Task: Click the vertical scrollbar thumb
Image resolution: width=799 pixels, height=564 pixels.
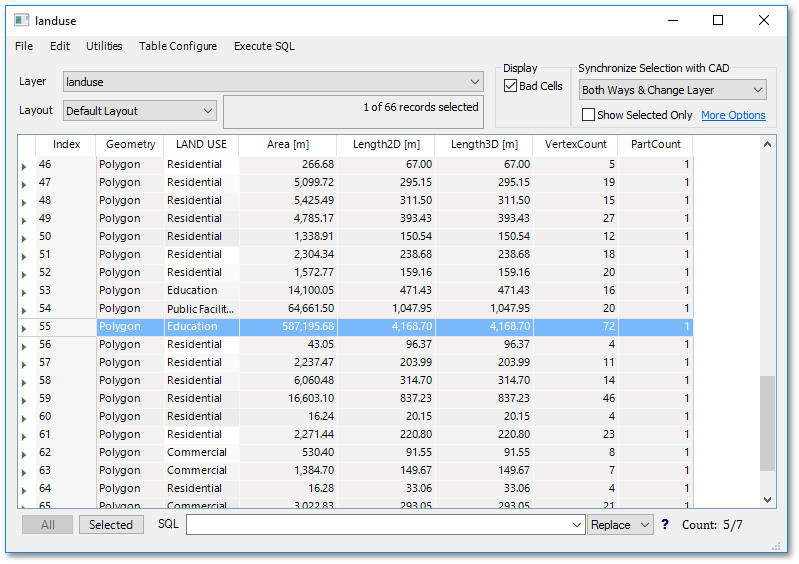Action: click(x=767, y=423)
